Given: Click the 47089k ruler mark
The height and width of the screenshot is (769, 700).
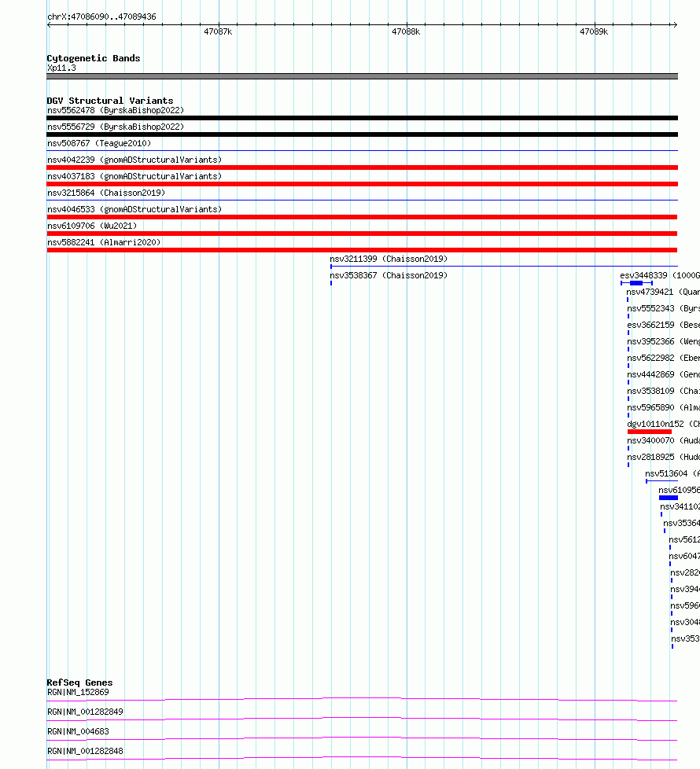Looking at the screenshot, I should click(594, 32).
